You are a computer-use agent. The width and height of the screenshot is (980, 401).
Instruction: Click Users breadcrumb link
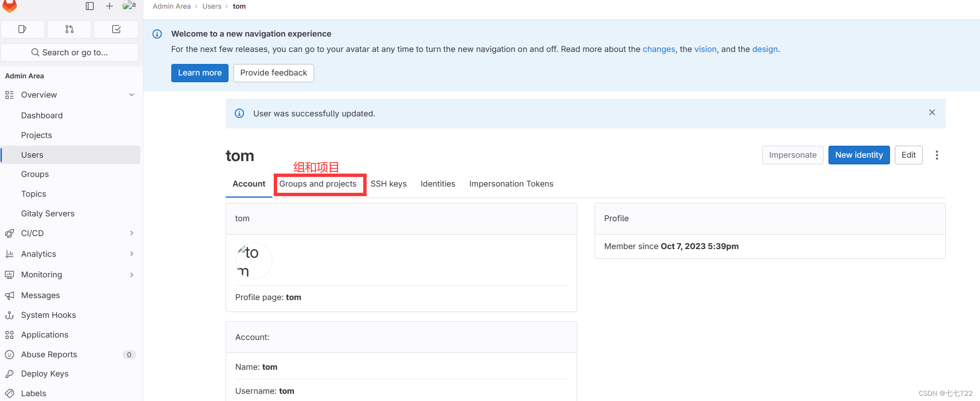pyautogui.click(x=212, y=6)
